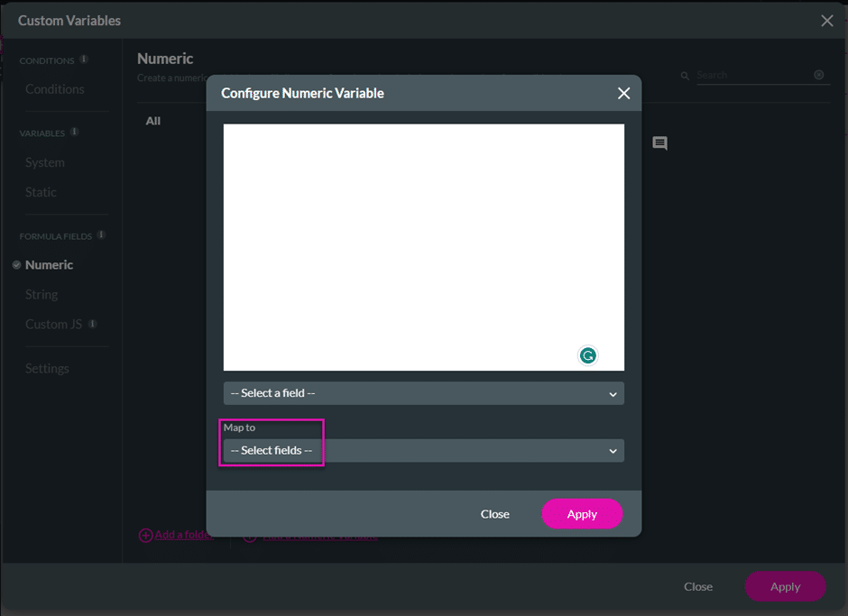Click the comment bubble icon
This screenshot has width=848, height=616.
[x=659, y=143]
